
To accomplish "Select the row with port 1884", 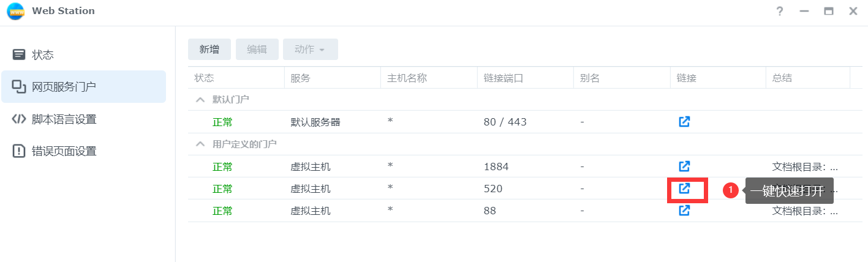I will pos(519,167).
